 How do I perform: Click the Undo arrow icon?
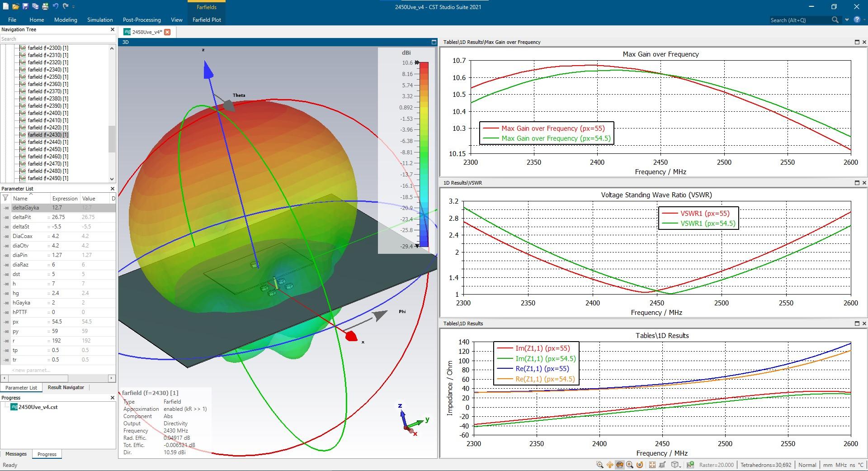pyautogui.click(x=55, y=7)
